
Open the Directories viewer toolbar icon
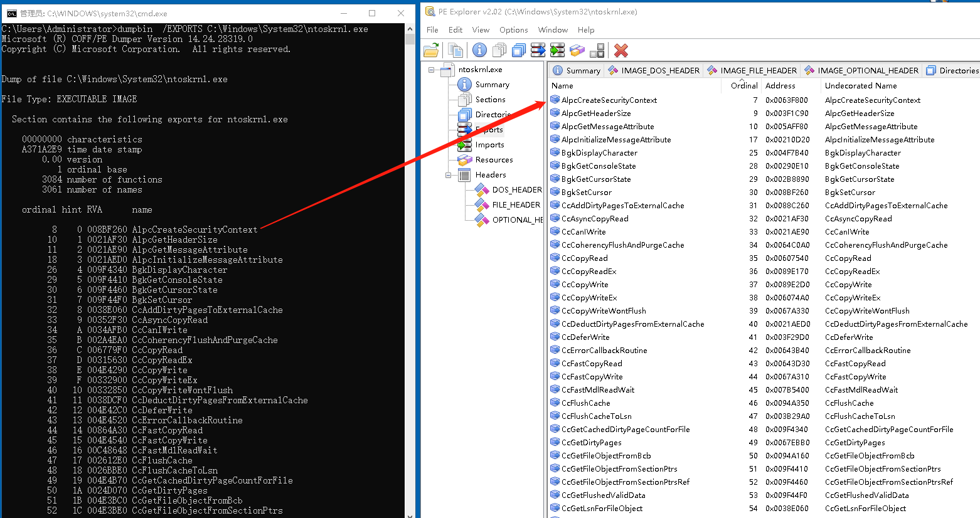(519, 50)
